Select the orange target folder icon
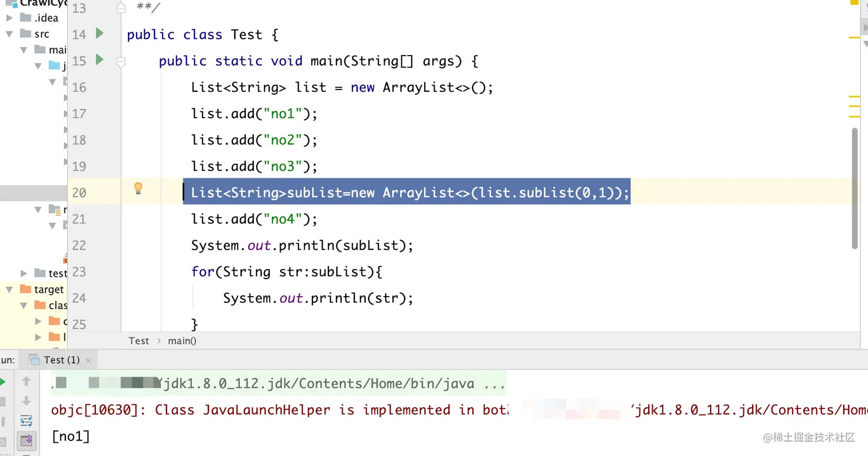Image resolution: width=868 pixels, height=456 pixels. tap(25, 289)
